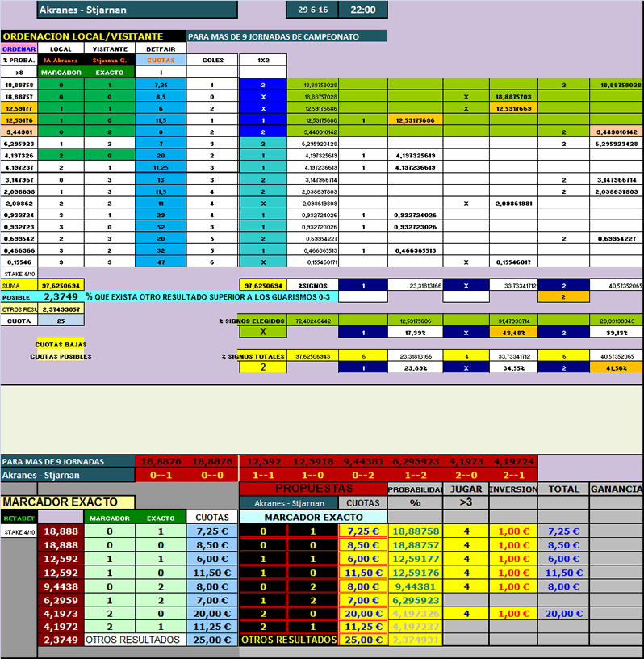Viewport: 644px width, 659px height.
Task: Select probability cell 3,147967
Action: click(19, 180)
